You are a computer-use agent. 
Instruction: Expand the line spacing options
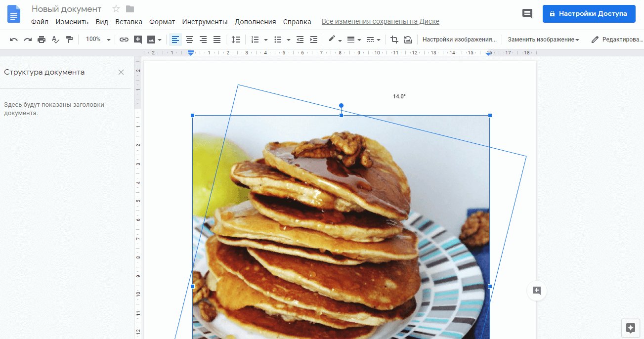(236, 39)
